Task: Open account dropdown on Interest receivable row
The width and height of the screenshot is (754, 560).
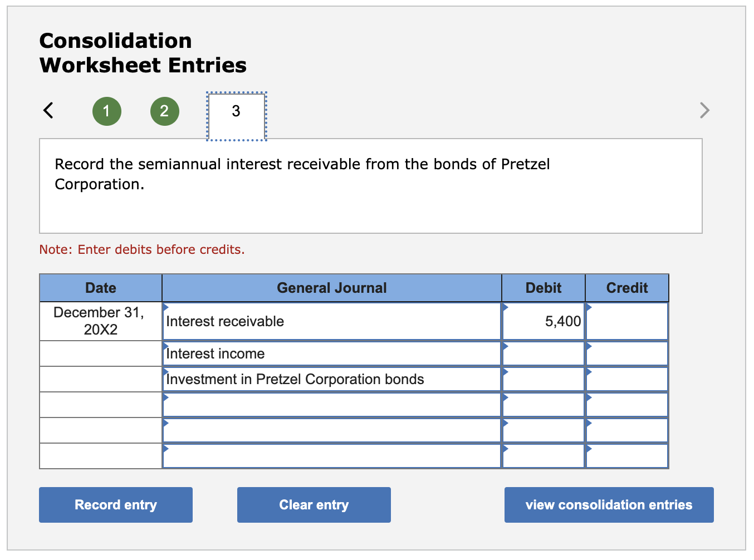Action: tap(165, 307)
